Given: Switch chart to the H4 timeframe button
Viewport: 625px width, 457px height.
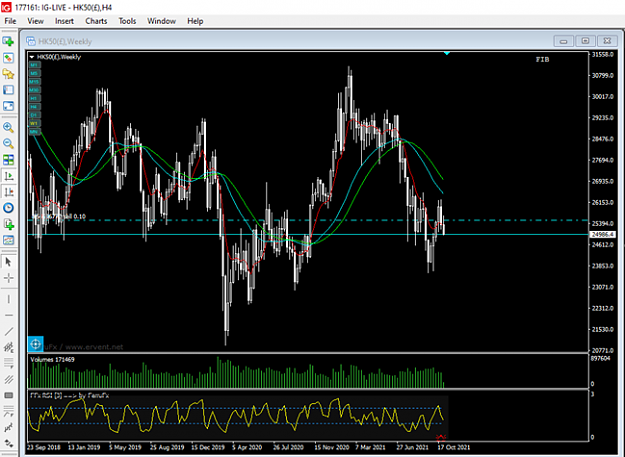Looking at the screenshot, I should coord(34,107).
